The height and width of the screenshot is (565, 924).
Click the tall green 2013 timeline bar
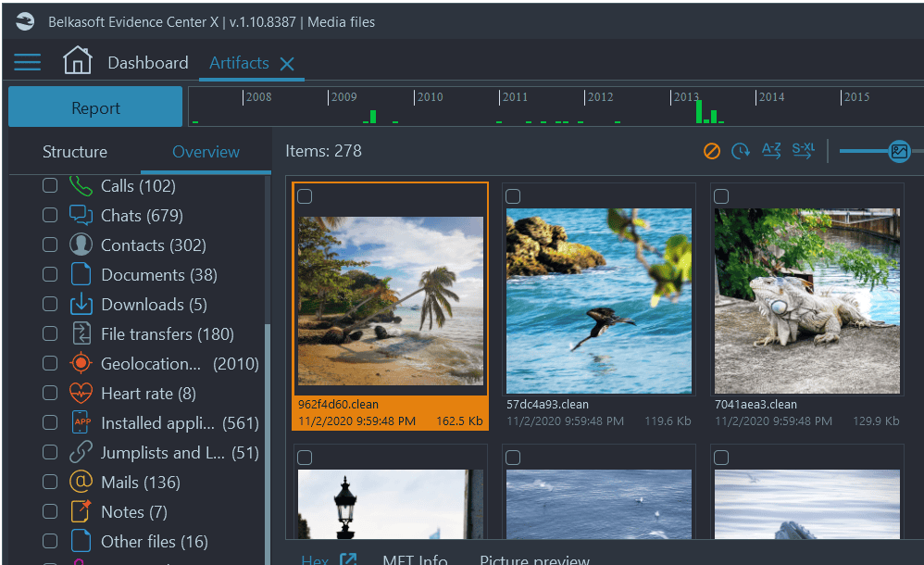tap(699, 111)
